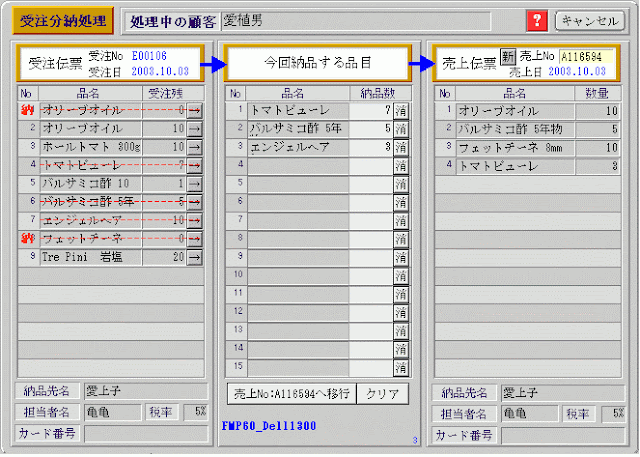The width and height of the screenshot is (640, 457).
Task: Click arrow button for 納-marked フェットチーネ row
Action: 195,239
